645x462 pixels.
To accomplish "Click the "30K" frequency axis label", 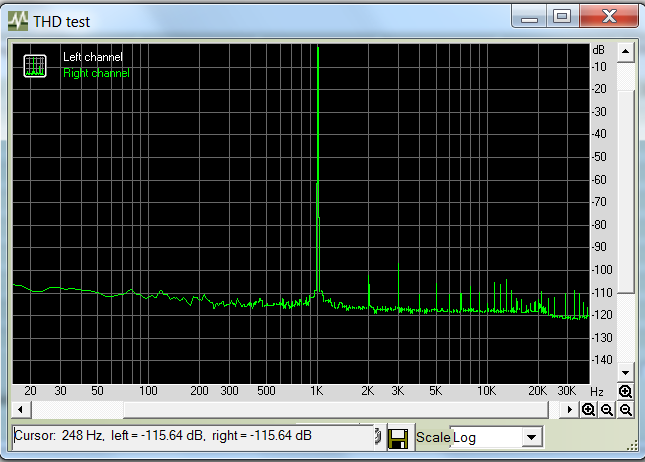I will [567, 391].
